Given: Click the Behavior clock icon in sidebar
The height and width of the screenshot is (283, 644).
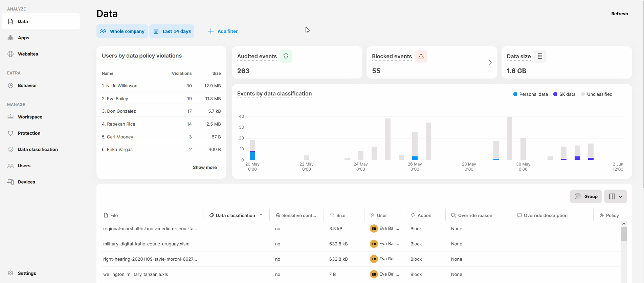Looking at the screenshot, I should 10,85.
